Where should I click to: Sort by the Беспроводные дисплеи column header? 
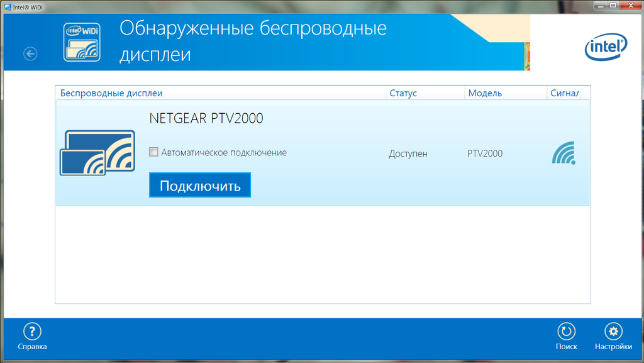tap(111, 93)
